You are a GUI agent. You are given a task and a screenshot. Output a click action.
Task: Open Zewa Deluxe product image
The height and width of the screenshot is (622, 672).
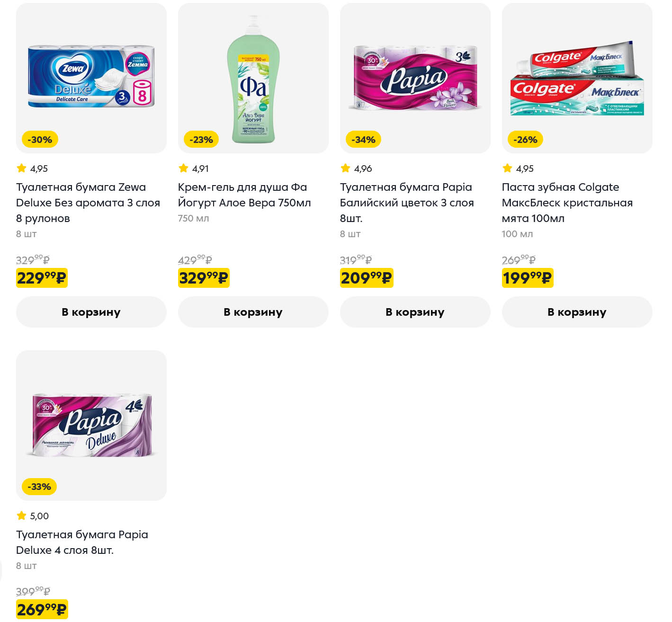[x=91, y=76]
